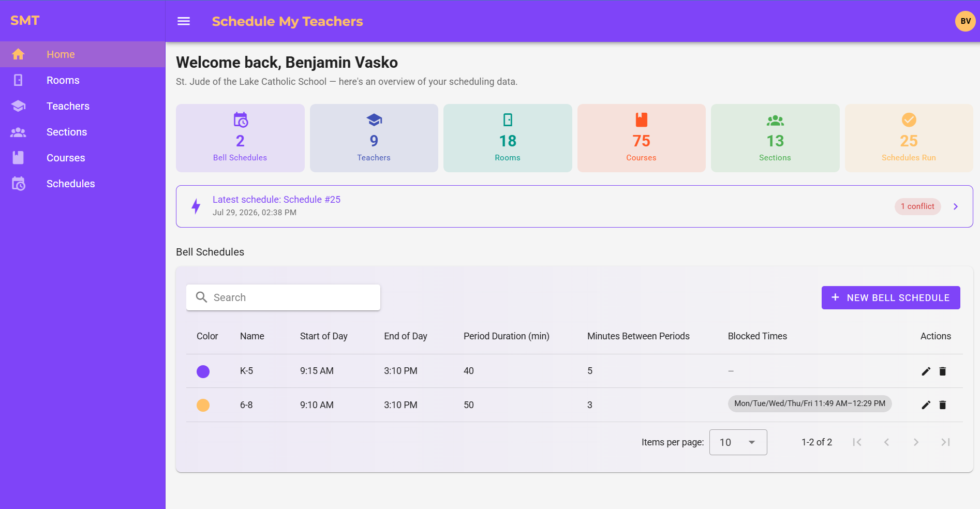Edit the 6-8 bell schedule pencil icon
Viewport: 980px width, 509px height.
pos(926,405)
